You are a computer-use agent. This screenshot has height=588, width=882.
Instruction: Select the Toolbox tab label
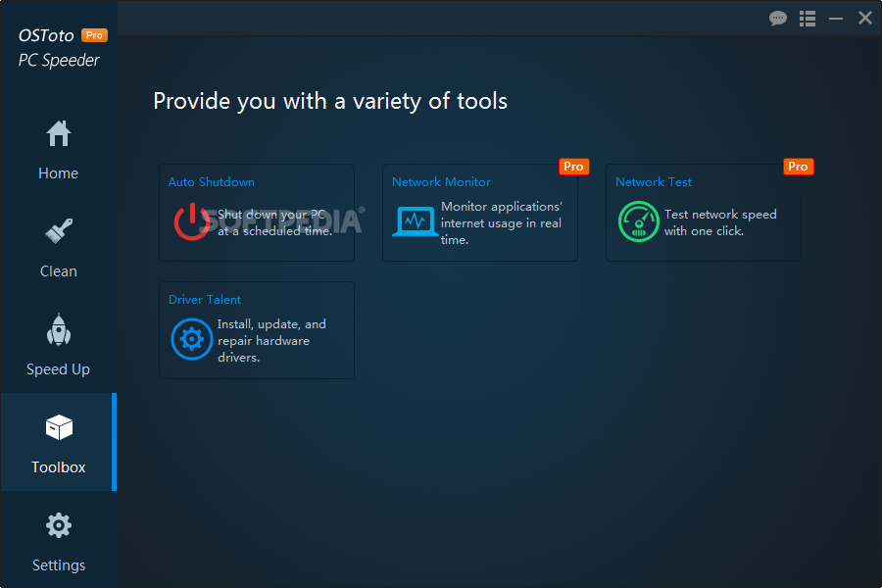coord(59,467)
